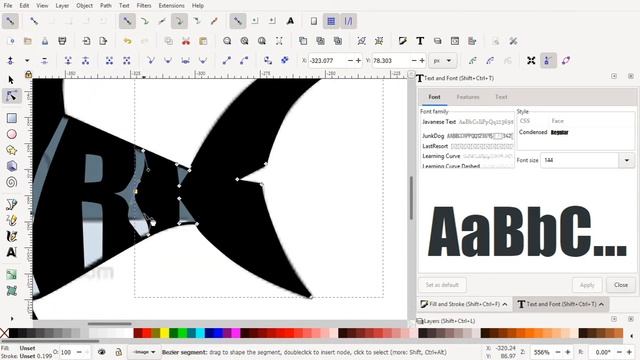The width and height of the screenshot is (640, 360).
Task: Select the Calligraphy tool
Action: (x=11, y=236)
